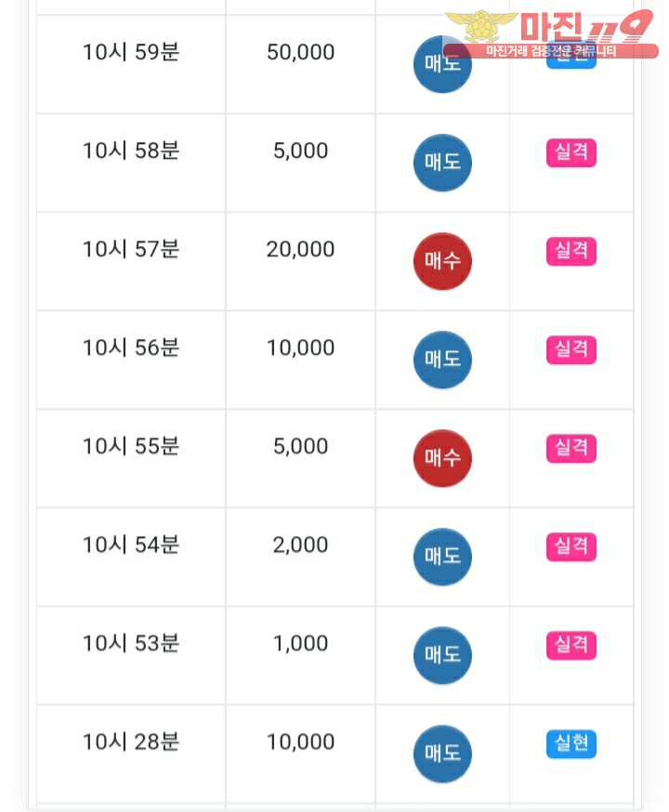Open the 마진119 logo banner

pyautogui.click(x=551, y=33)
